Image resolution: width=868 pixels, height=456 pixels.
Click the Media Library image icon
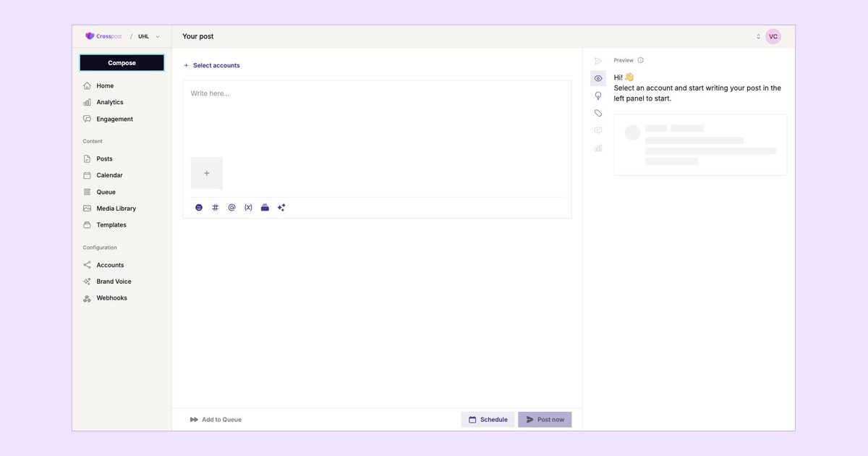(87, 208)
